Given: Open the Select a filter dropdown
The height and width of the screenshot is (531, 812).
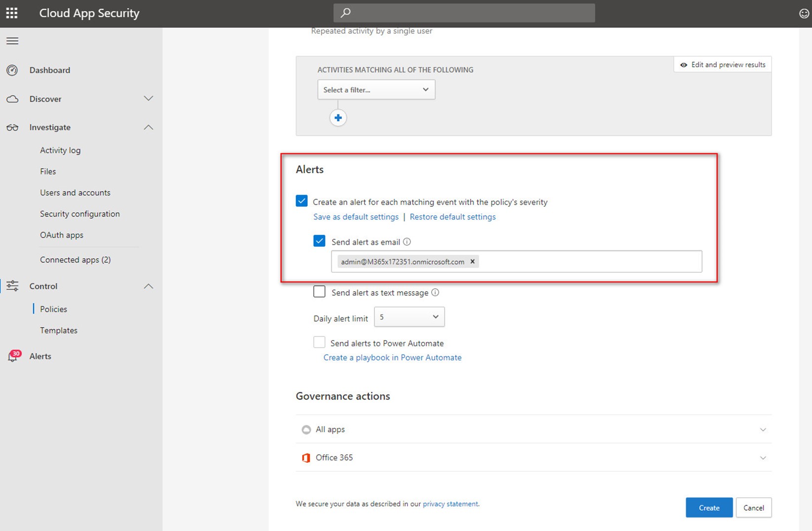Looking at the screenshot, I should click(x=376, y=90).
